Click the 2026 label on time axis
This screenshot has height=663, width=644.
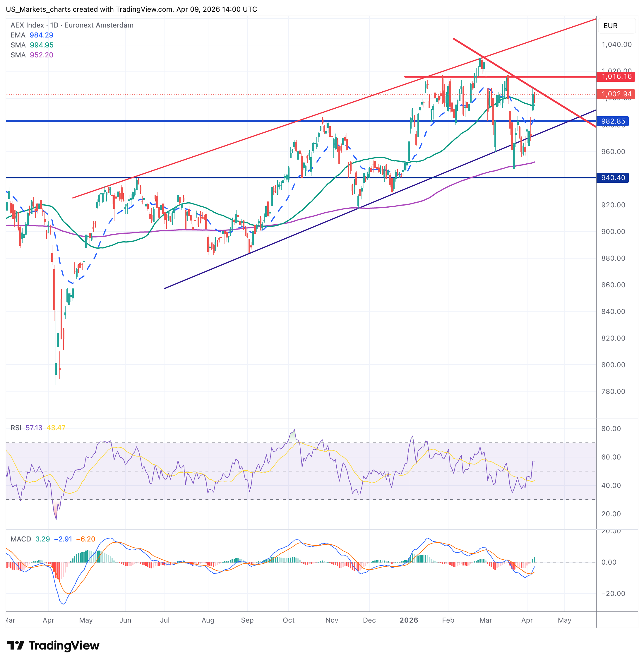pos(409,620)
